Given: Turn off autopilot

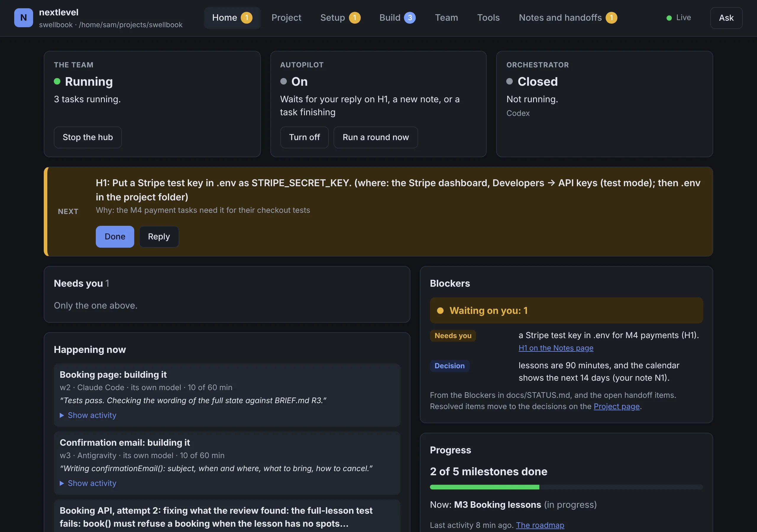Looking at the screenshot, I should (304, 137).
